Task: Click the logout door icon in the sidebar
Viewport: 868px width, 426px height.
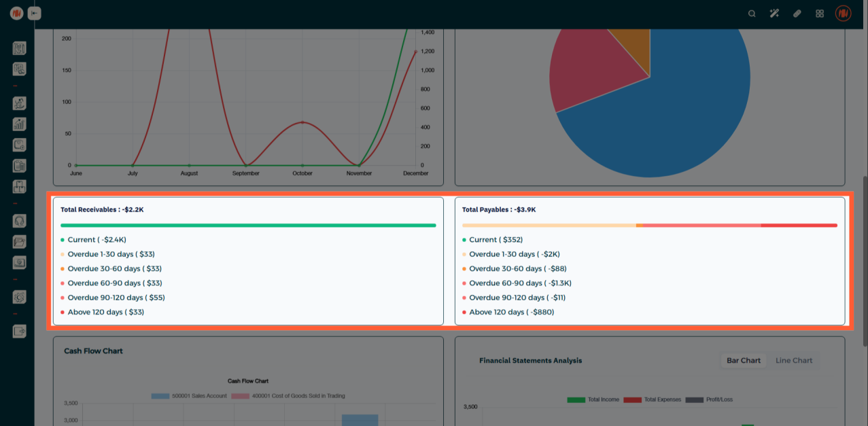Action: 19,332
